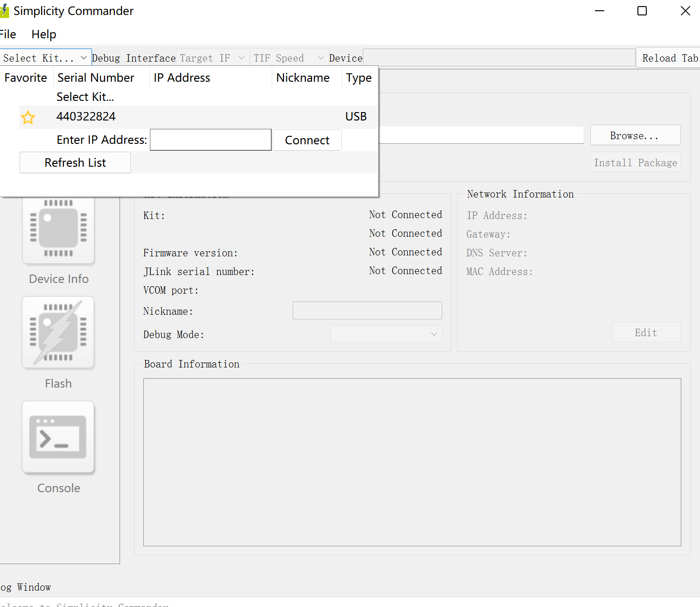Click the Nickname column header

(x=303, y=78)
